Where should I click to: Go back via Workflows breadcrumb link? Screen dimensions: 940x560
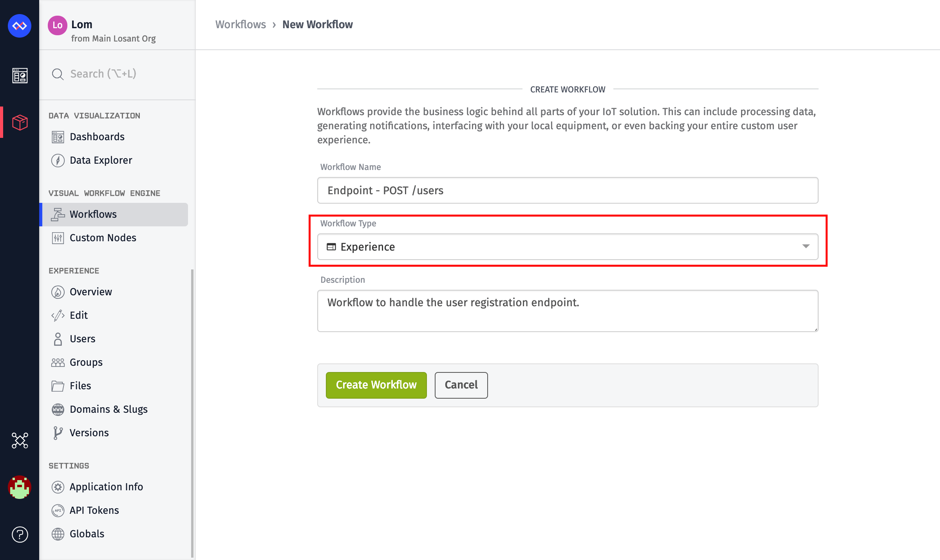pos(240,25)
